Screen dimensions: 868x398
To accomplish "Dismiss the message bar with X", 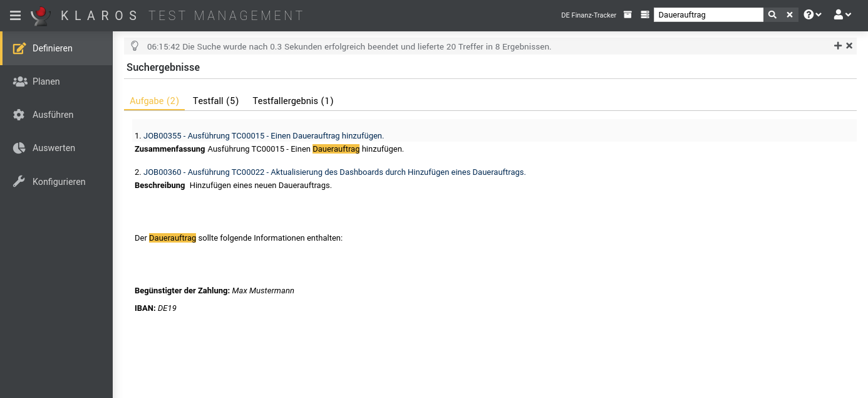I will coord(849,46).
